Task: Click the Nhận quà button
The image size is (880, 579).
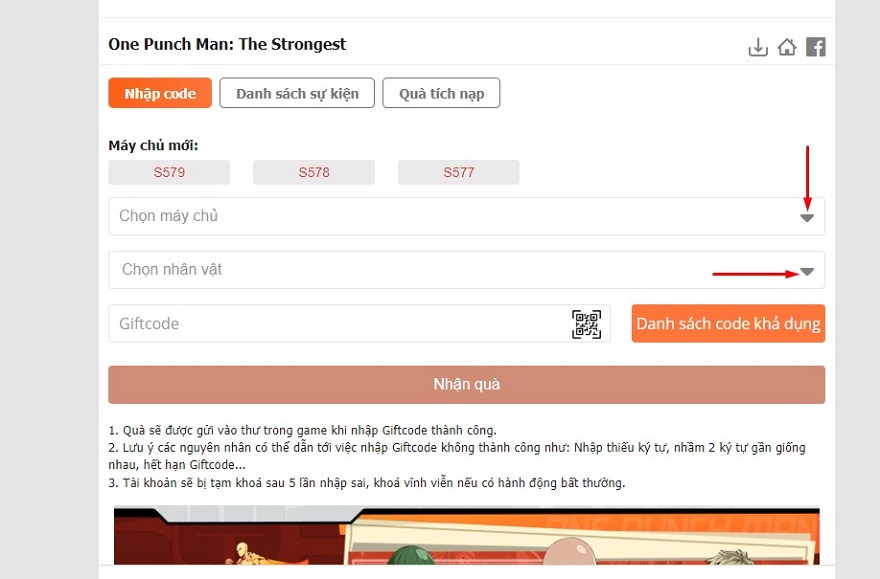Action: tap(466, 385)
